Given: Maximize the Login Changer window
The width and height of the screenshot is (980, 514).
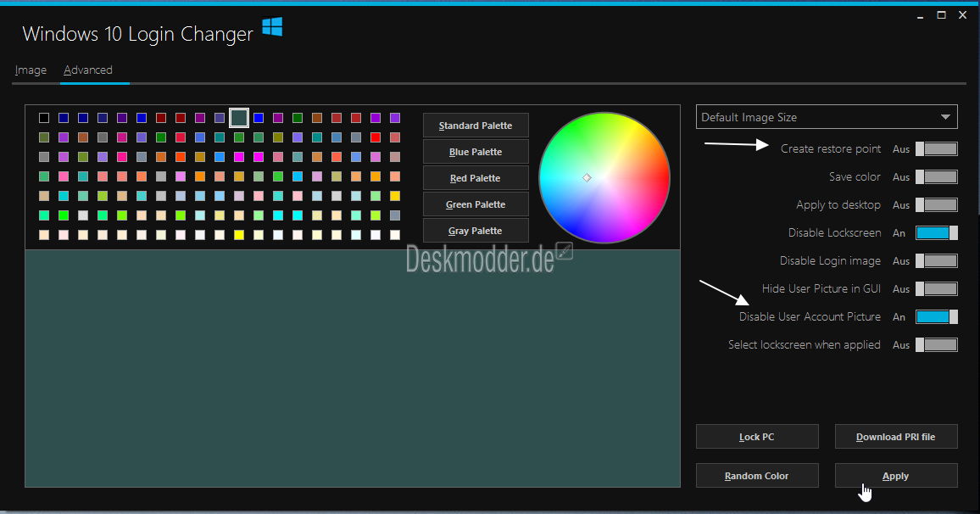Looking at the screenshot, I should point(941,15).
